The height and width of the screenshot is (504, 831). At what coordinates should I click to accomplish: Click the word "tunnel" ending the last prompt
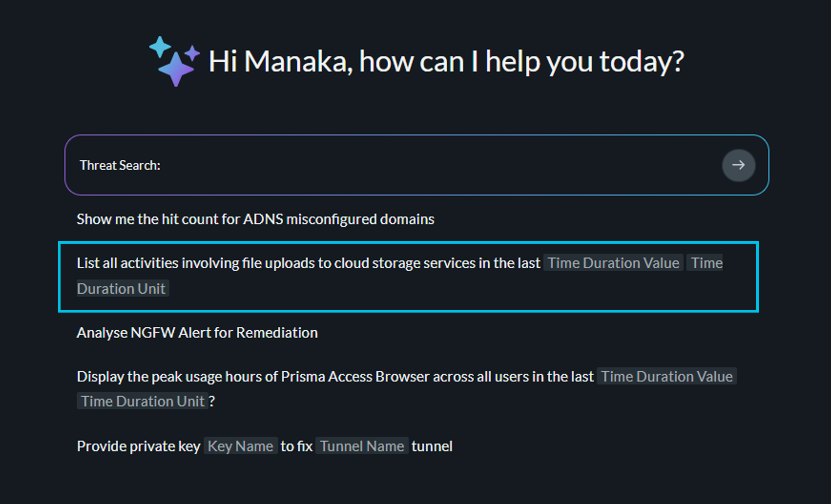click(x=432, y=446)
